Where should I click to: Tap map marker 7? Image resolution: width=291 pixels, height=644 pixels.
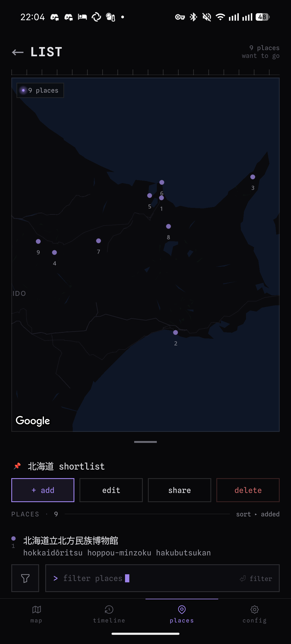99,241
